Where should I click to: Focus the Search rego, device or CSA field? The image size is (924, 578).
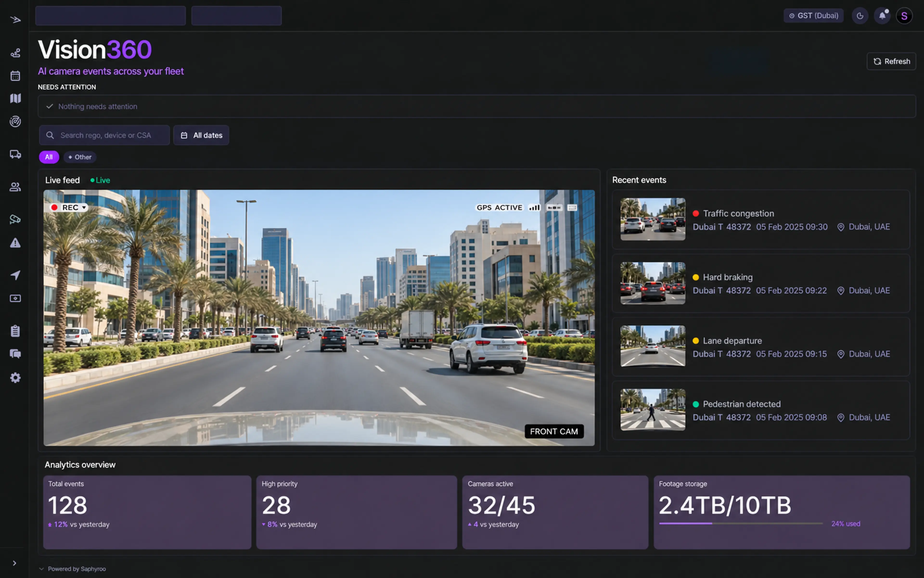coord(104,135)
